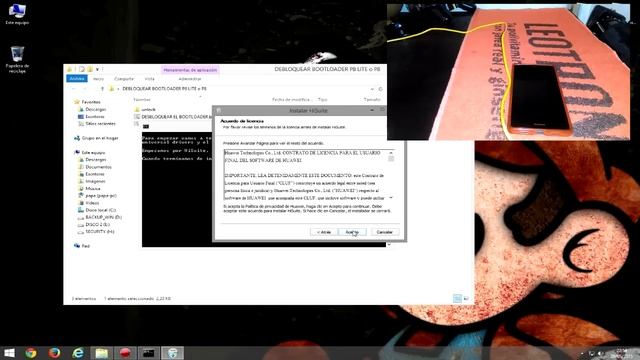This screenshot has height=360, width=640.
Task: Sort by the Nombre column header
Action: pyautogui.click(x=142, y=100)
